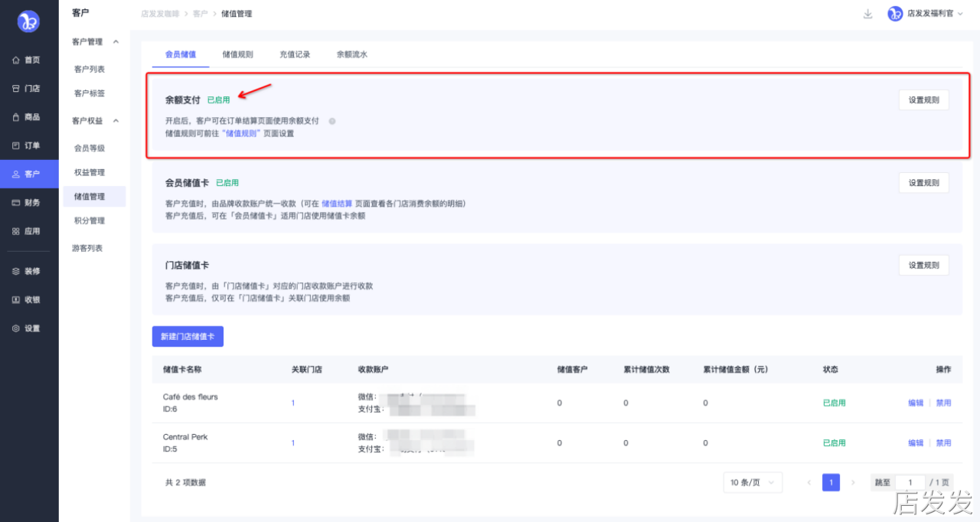Click the 已启用 status for Central Perk

[x=835, y=443]
